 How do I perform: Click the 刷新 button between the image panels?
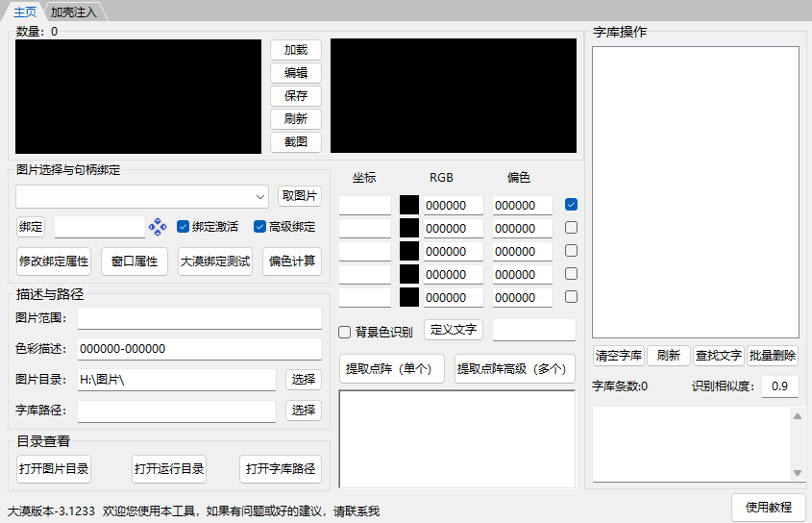pos(296,118)
